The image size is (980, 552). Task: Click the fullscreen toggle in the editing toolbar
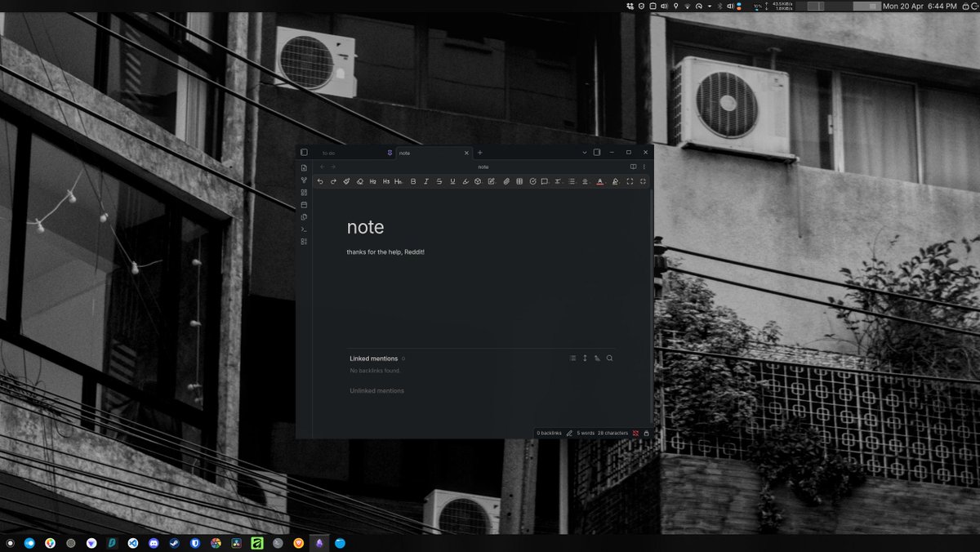(x=630, y=181)
